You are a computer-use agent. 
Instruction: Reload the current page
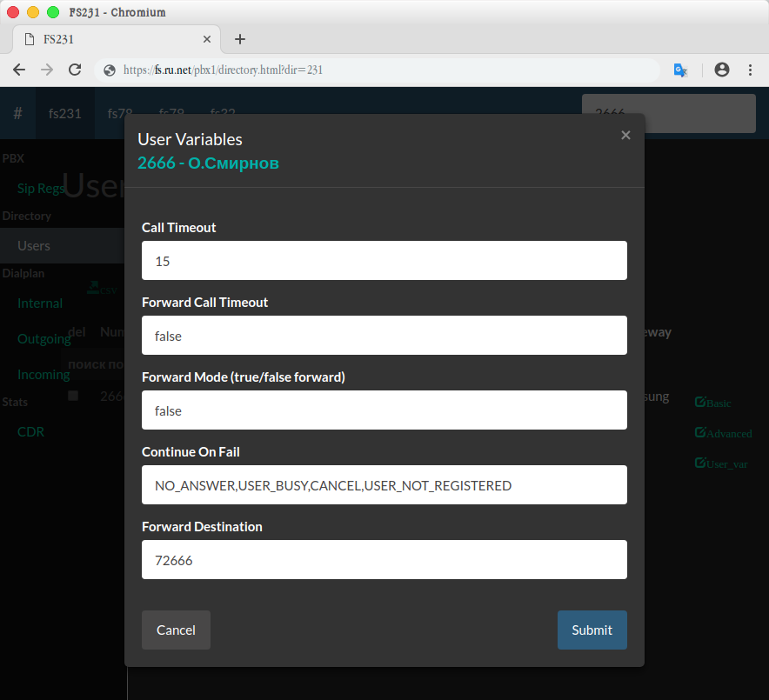pyautogui.click(x=75, y=70)
